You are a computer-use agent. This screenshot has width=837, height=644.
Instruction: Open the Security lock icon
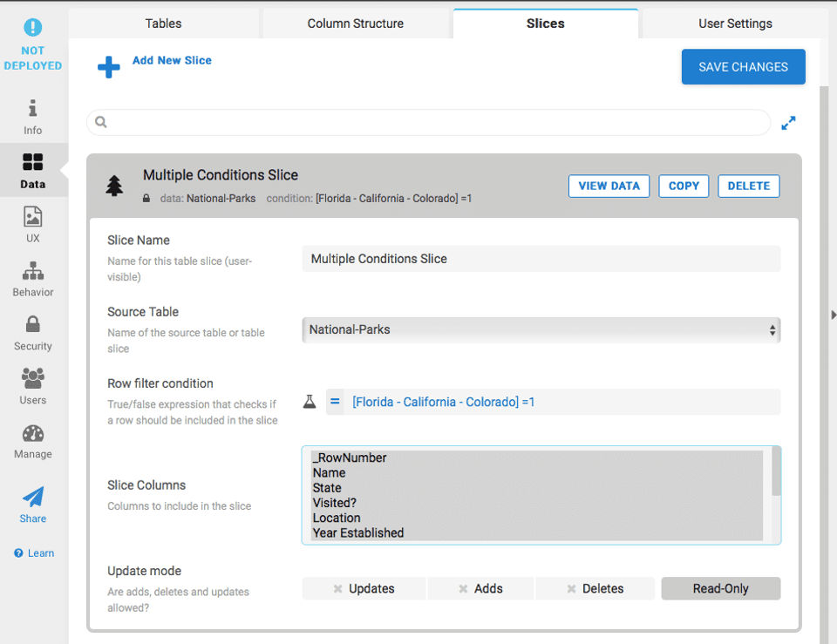[33, 325]
